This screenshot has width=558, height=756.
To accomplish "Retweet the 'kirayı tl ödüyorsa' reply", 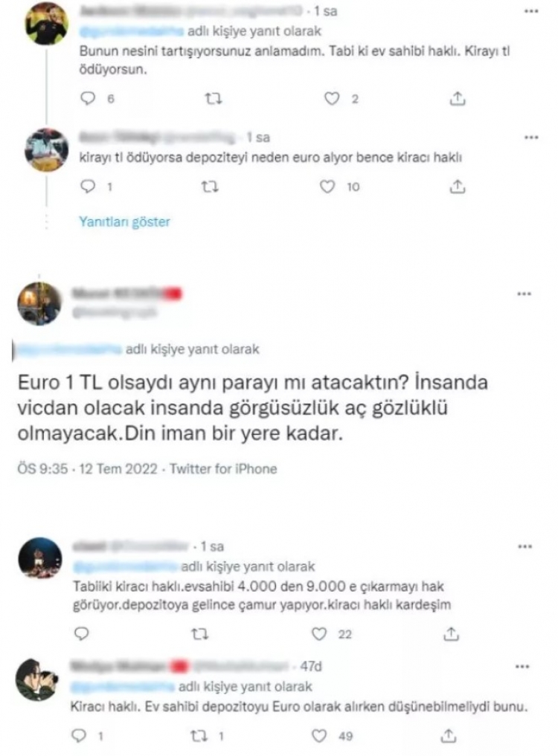I will pyautogui.click(x=210, y=187).
